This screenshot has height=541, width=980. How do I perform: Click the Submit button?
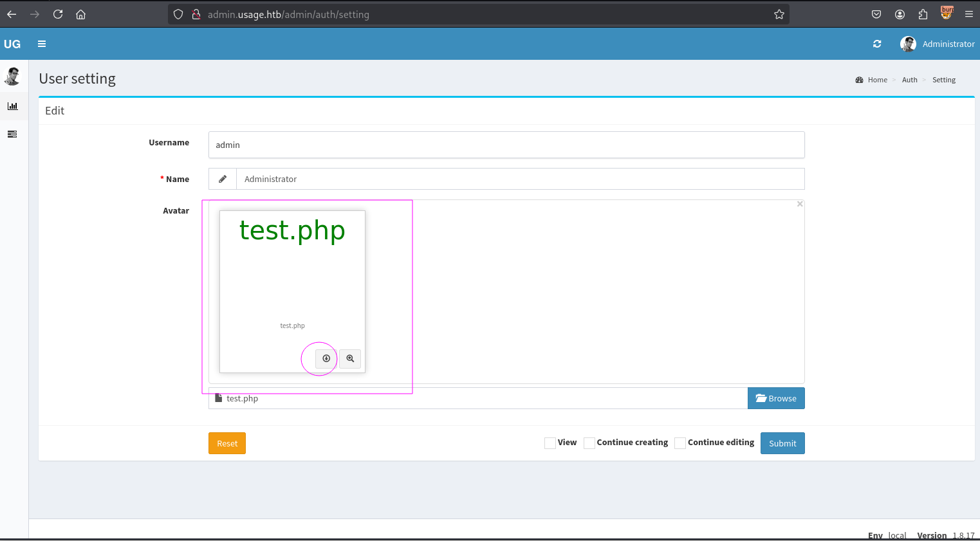coord(782,443)
